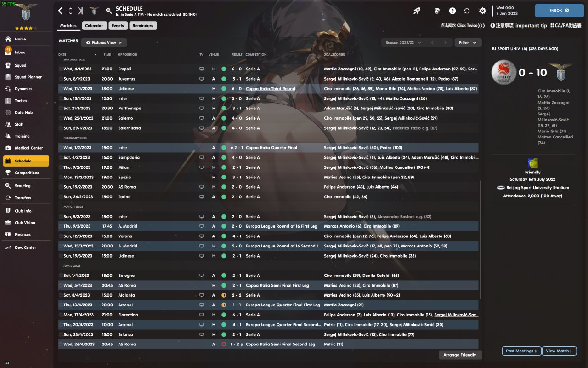Go to the previous season with left chevron

432,43
